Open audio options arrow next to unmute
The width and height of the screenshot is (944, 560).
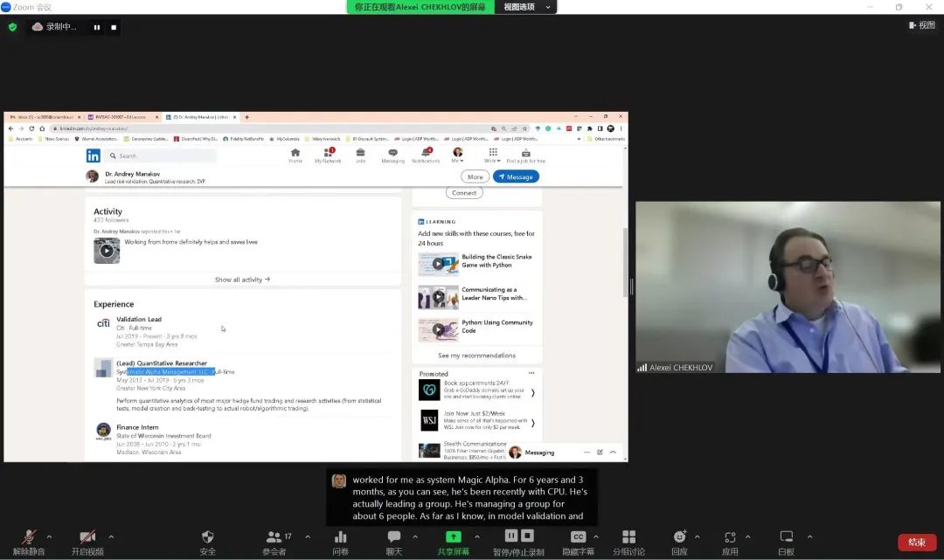tap(49, 536)
